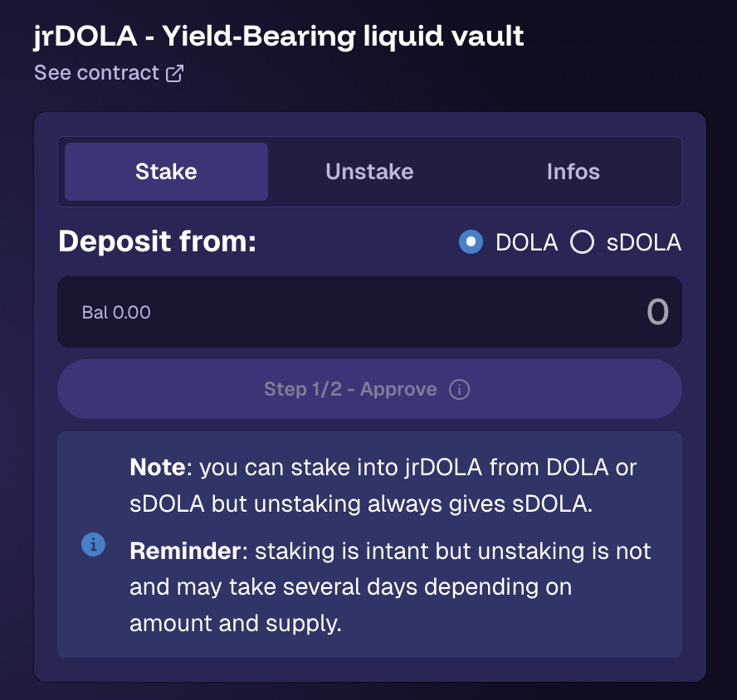Click the zero amount placeholder
Image resolution: width=737 pixels, height=700 pixels.
(657, 312)
